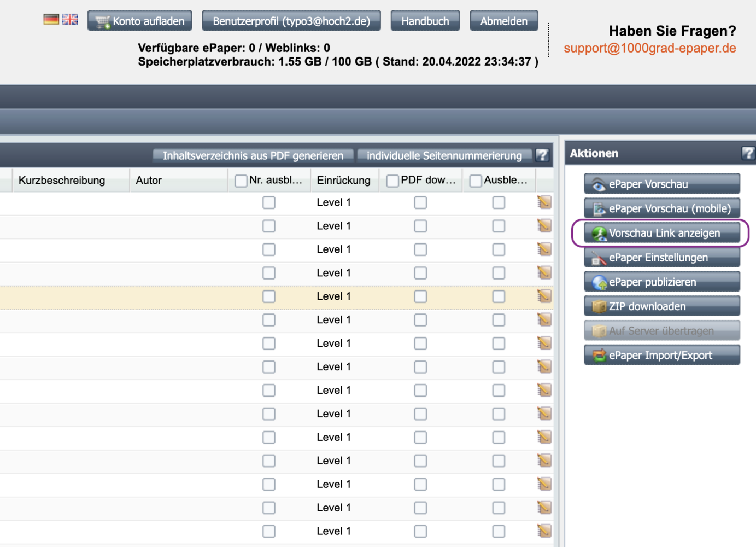
Task: Tick the PDF download checkbox in first row
Action: 420,202
